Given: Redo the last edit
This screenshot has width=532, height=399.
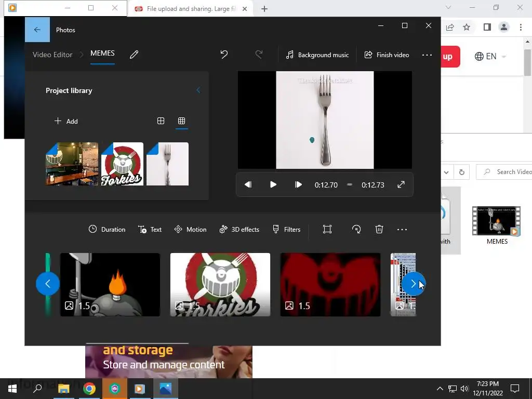Looking at the screenshot, I should click(259, 54).
